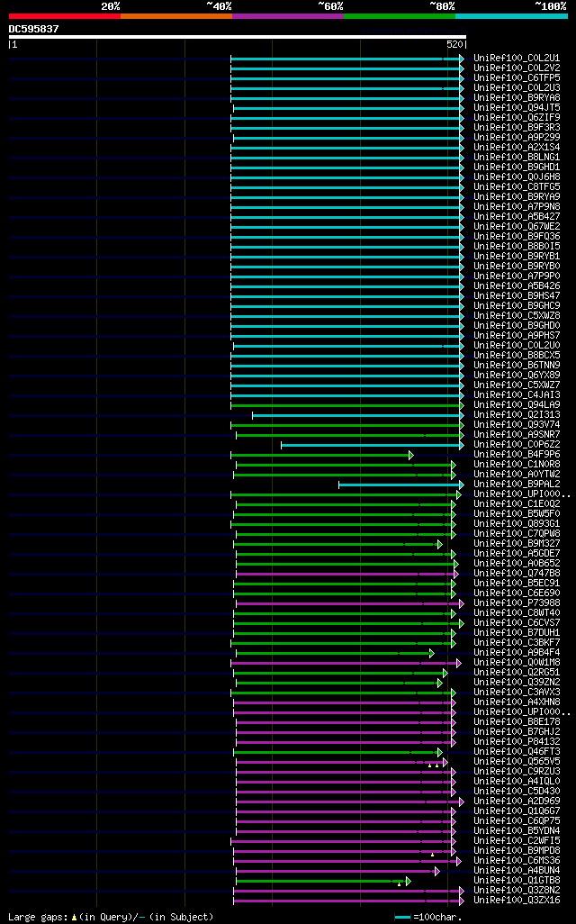Viewport: 576px width, 924px height.
Task: Select hit UniRef100_B9HS47
Action: [517, 295]
